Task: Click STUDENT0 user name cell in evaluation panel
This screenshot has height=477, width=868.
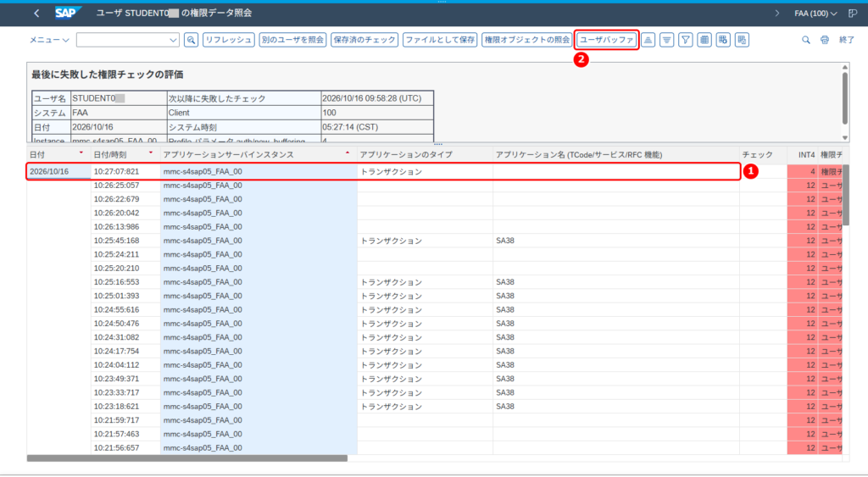Action: pos(119,98)
